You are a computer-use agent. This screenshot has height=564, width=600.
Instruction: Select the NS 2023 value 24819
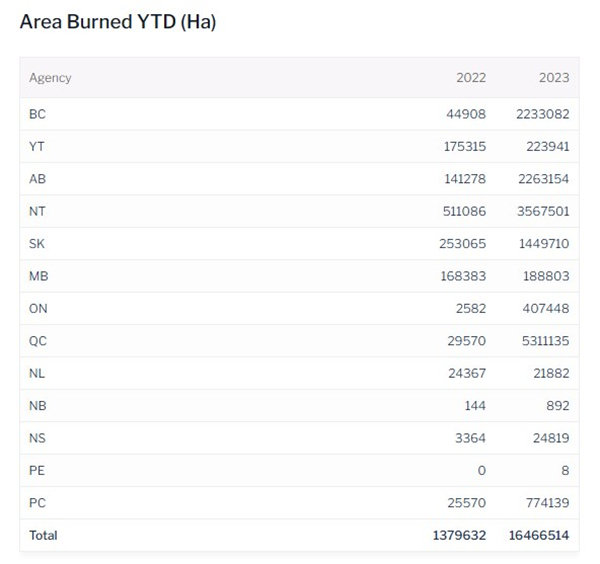click(550, 438)
